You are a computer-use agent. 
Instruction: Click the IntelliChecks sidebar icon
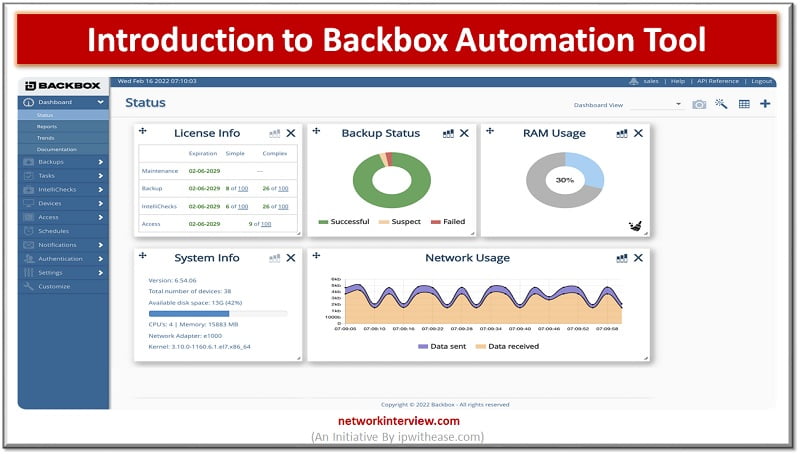click(x=29, y=189)
